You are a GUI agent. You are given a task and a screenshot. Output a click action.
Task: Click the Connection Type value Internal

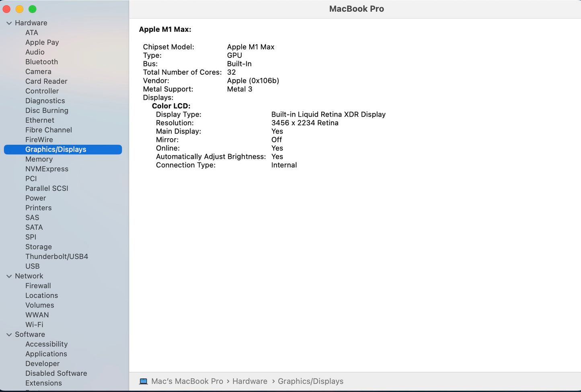[284, 165]
